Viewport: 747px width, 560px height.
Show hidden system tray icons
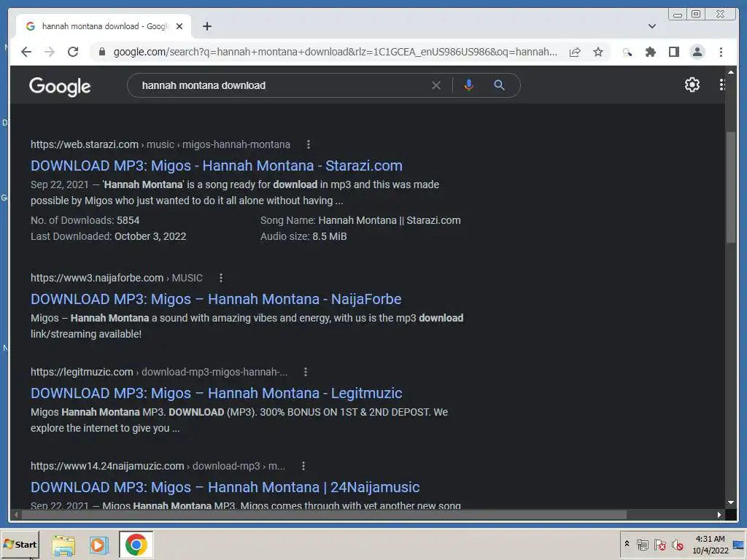pyautogui.click(x=627, y=544)
